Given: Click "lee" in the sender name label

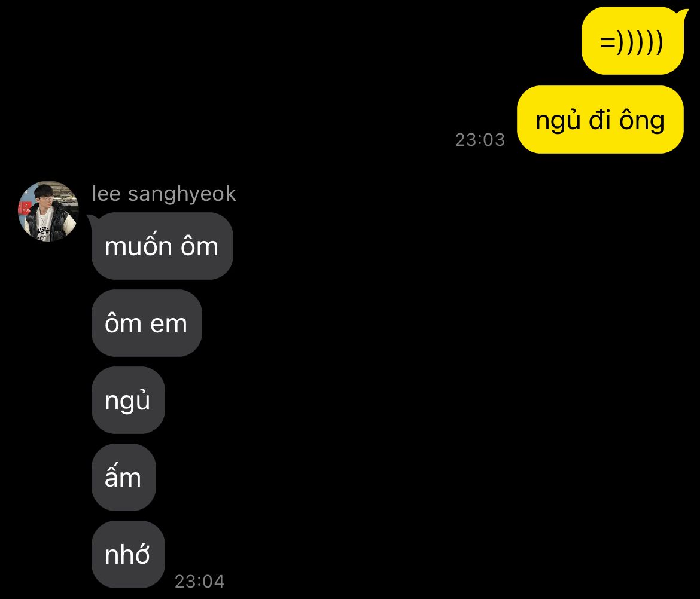Looking at the screenshot, I should [106, 194].
